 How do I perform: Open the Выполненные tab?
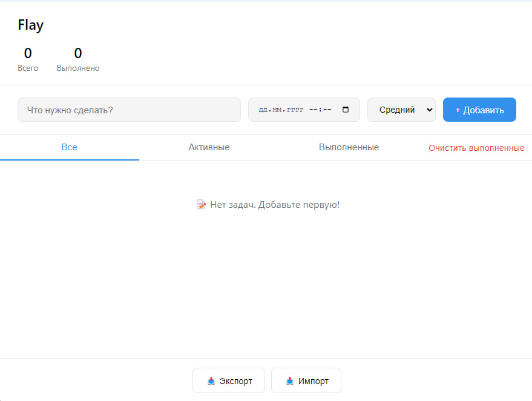349,147
